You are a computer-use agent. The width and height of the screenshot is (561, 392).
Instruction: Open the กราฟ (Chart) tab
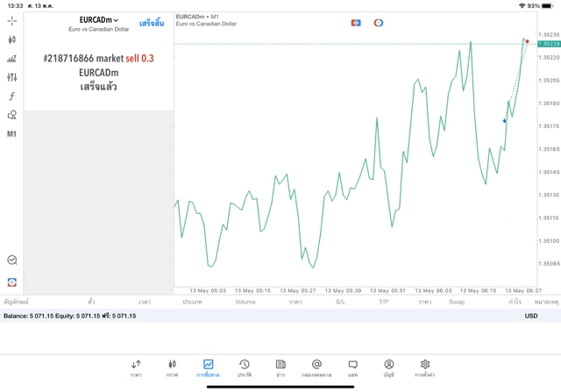point(172,367)
